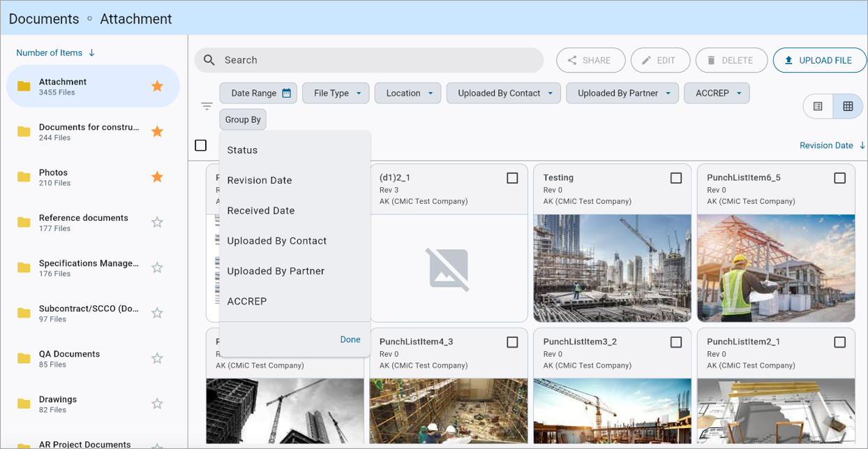Open the File Type dropdown

[x=336, y=93]
